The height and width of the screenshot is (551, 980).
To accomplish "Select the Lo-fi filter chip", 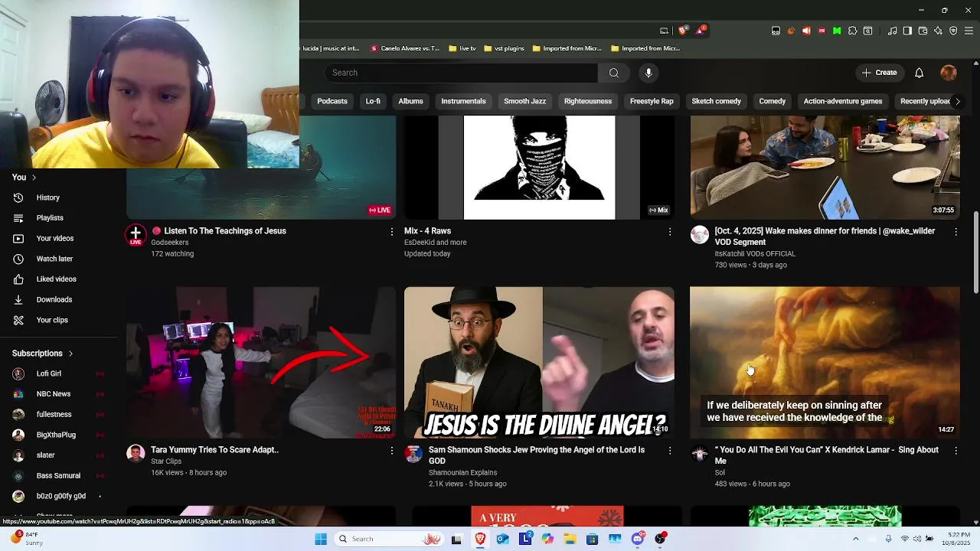I will pos(373,101).
